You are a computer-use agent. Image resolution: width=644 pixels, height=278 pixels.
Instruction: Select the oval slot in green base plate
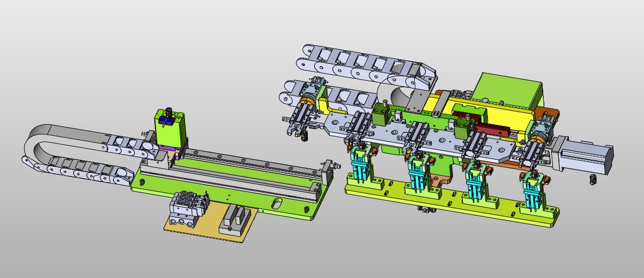[277, 203]
